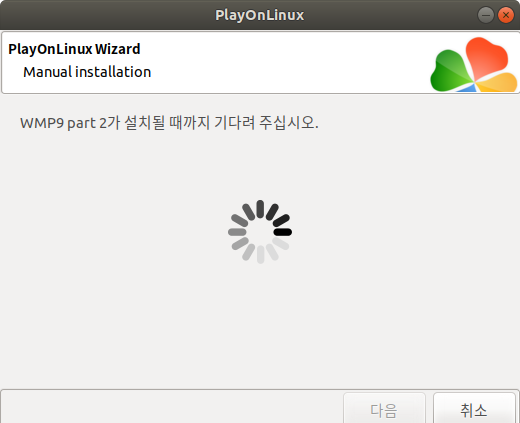Click the 기다려 주십시오 text in the message
The height and width of the screenshot is (423, 520).
pos(266,123)
